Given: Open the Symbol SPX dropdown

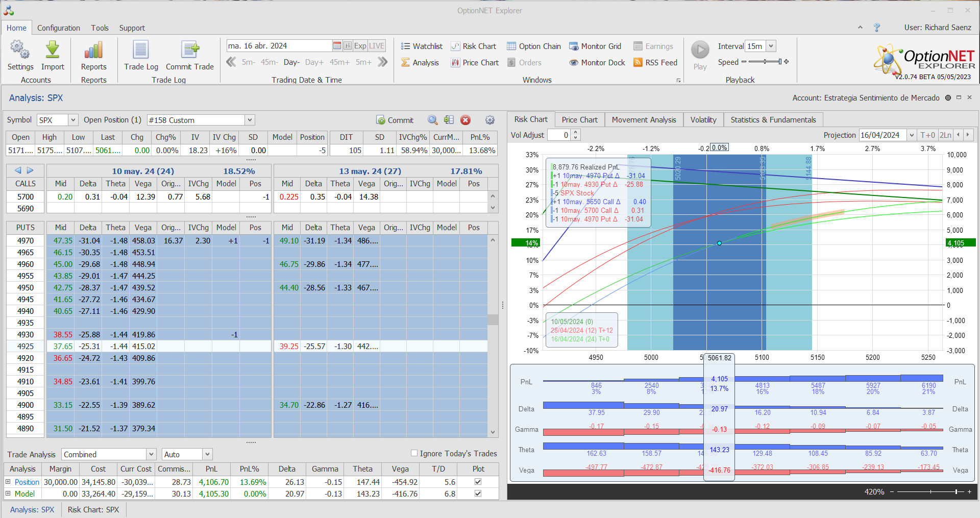Looking at the screenshot, I should pyautogui.click(x=73, y=120).
